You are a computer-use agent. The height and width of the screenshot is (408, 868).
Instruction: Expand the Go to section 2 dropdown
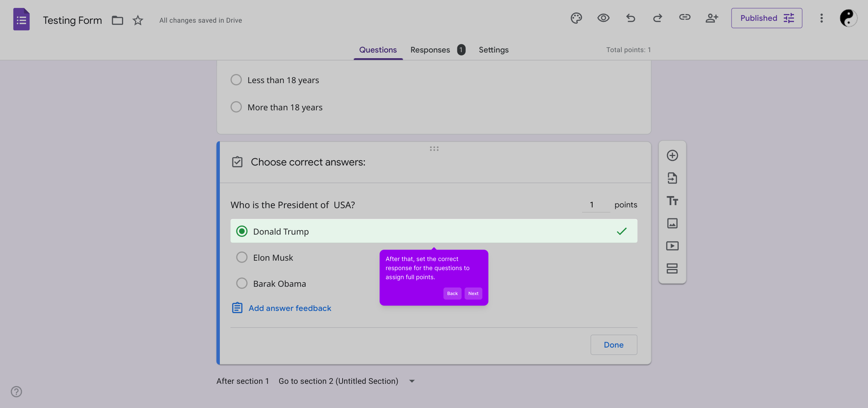point(412,381)
